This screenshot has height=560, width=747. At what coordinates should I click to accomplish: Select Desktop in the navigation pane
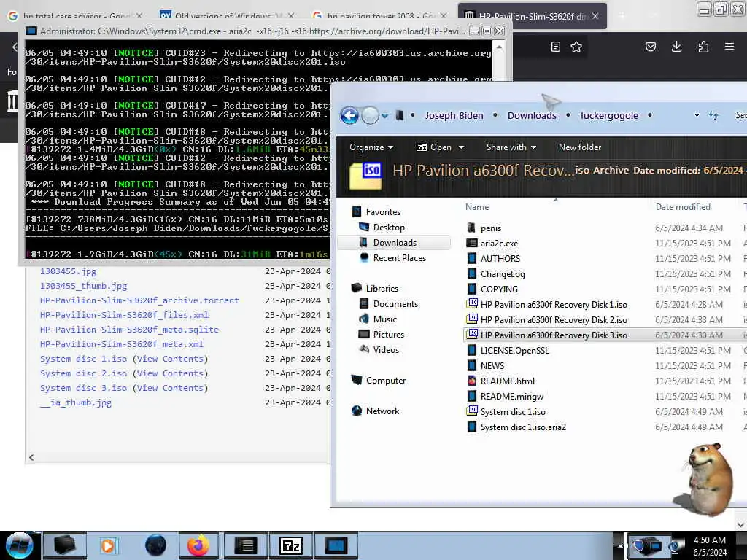(389, 227)
